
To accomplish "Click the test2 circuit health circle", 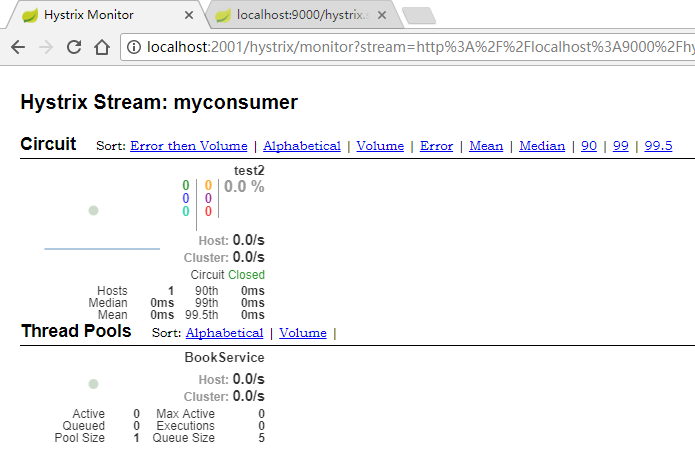I will click(x=93, y=210).
